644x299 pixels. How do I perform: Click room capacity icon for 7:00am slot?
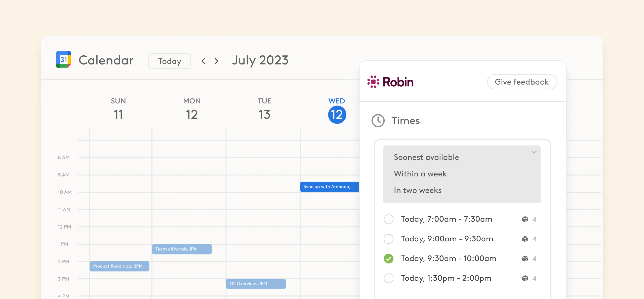[525, 219]
